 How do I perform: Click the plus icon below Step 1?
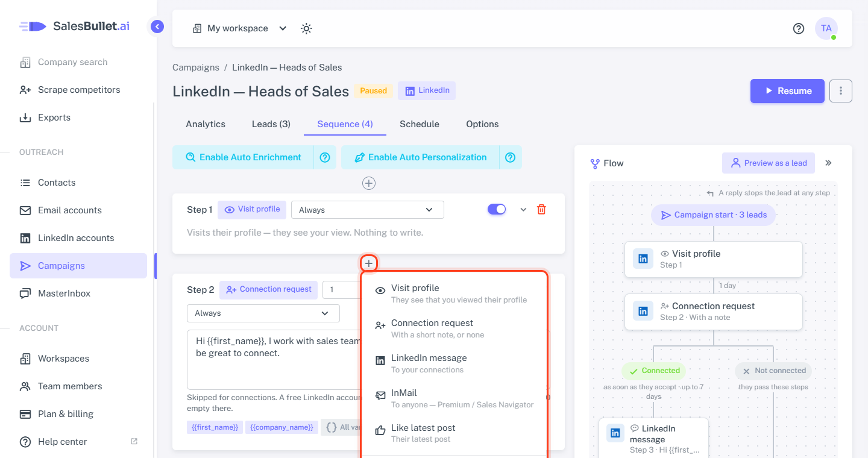[x=369, y=263]
